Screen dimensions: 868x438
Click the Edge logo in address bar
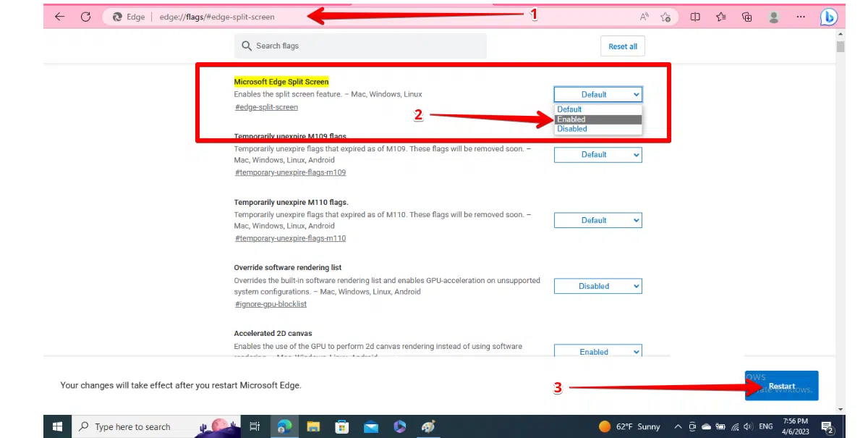(x=117, y=17)
